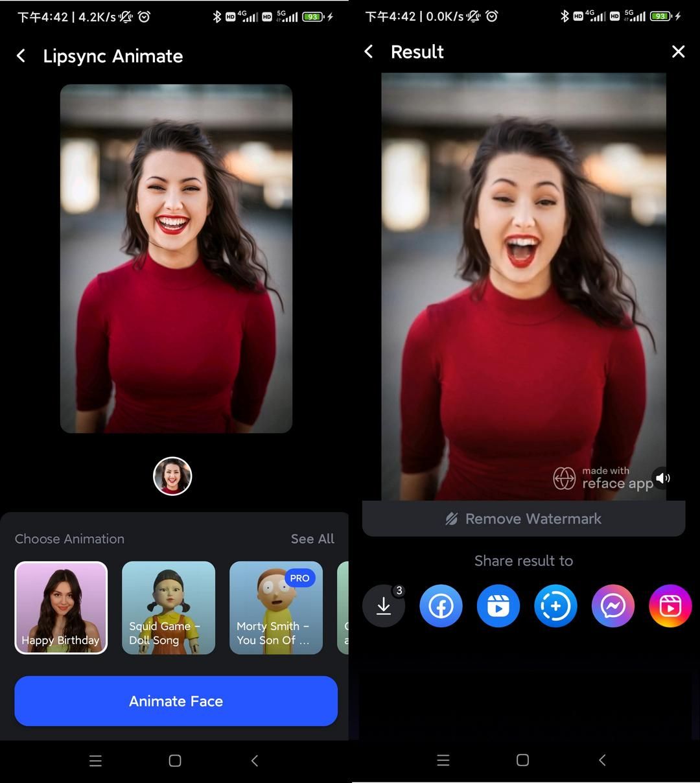Open Android recent apps on Result screen

point(443,760)
